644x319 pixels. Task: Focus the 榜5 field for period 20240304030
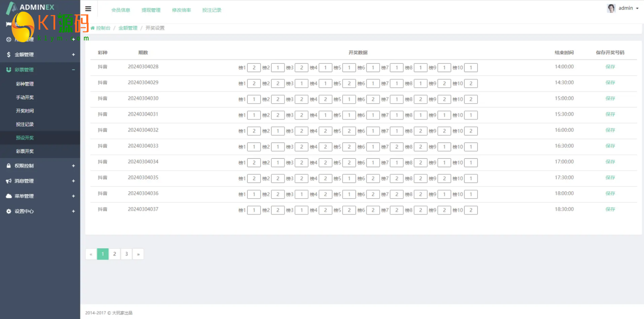click(349, 99)
